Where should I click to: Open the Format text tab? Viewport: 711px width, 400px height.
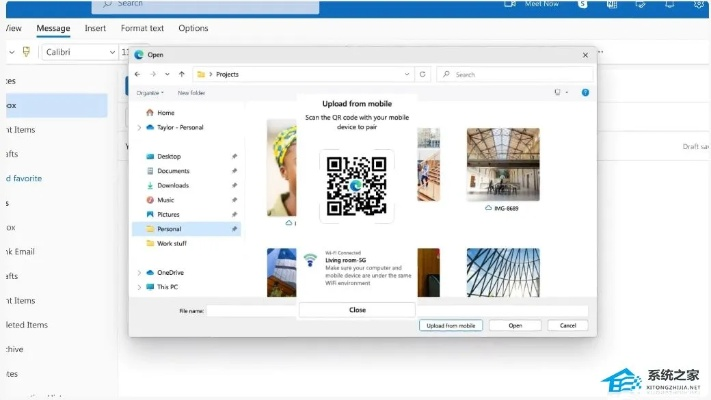(x=142, y=28)
